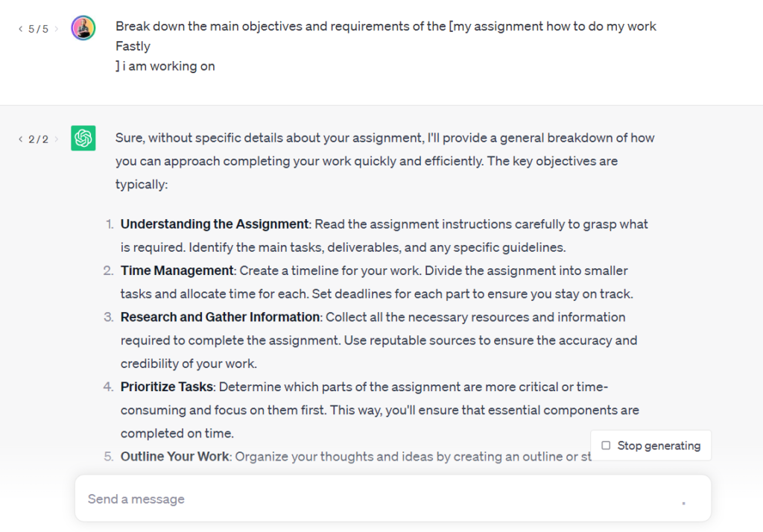Viewport: 763px width, 532px height.
Task: Click the 2 / 2 response counter
Action: pyautogui.click(x=39, y=139)
